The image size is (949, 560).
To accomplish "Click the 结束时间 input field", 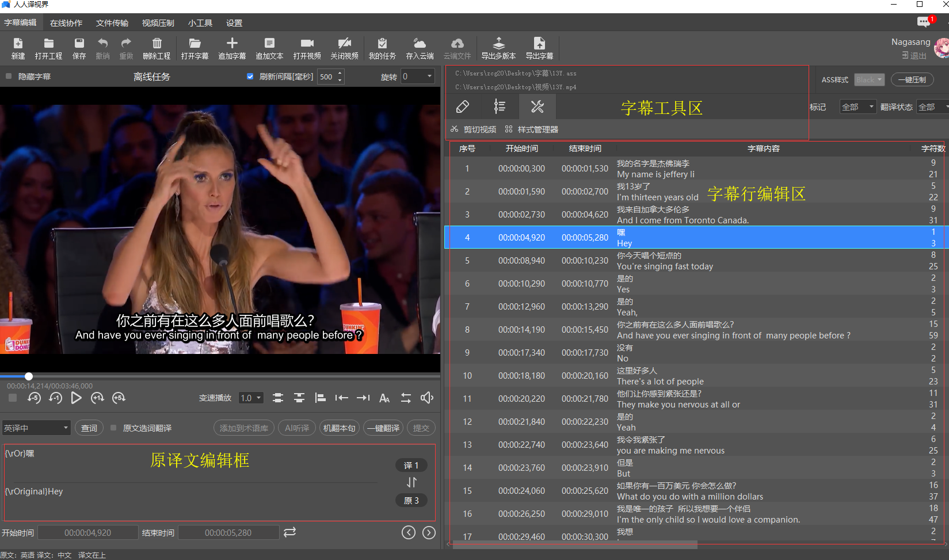I will point(228,532).
